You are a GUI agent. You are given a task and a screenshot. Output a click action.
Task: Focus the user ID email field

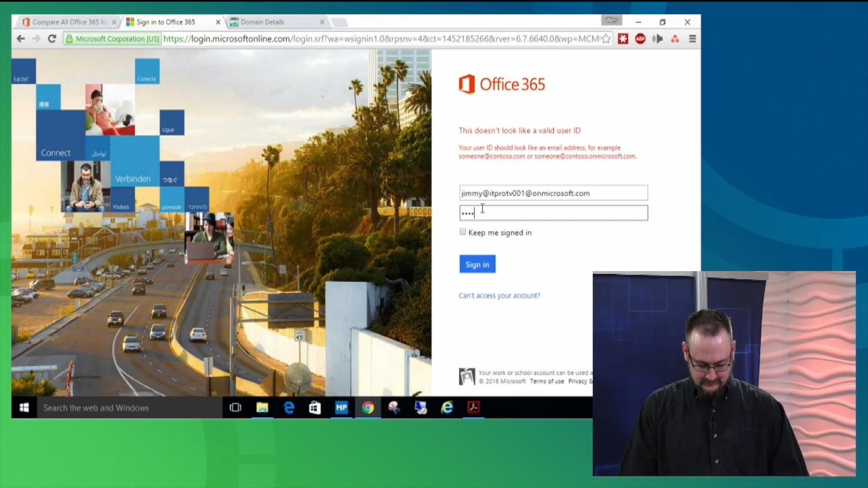[553, 193]
